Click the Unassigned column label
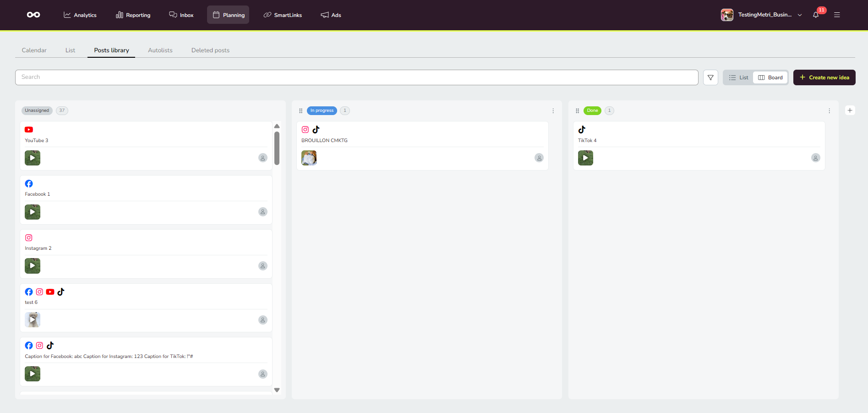Screen dimensions: 868x413 [x=37, y=110]
